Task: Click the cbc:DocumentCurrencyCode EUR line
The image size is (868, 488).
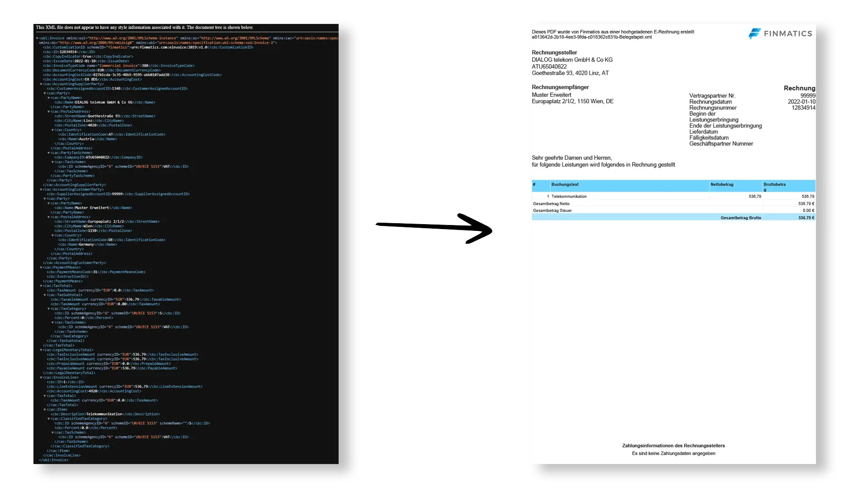Action: pos(102,70)
